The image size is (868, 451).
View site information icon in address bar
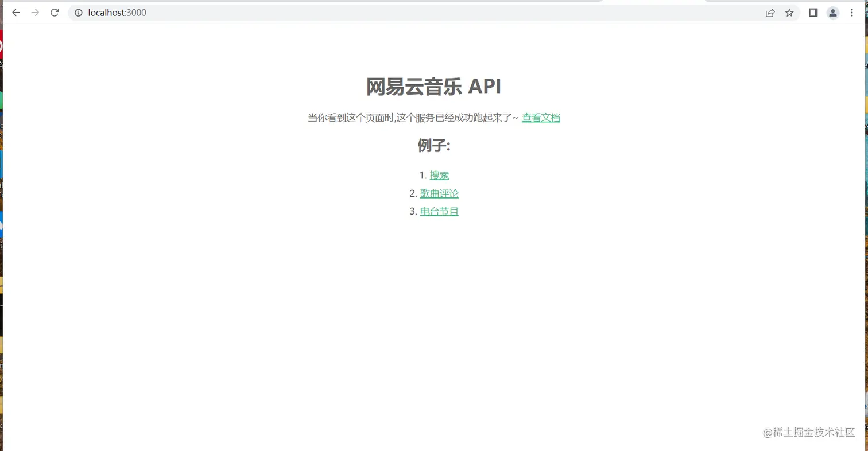tap(79, 13)
